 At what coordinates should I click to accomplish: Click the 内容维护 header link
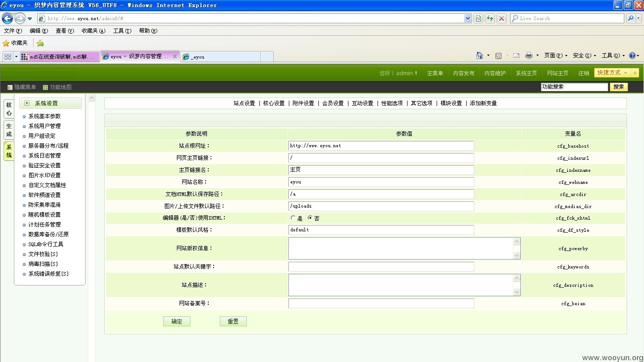(495, 73)
